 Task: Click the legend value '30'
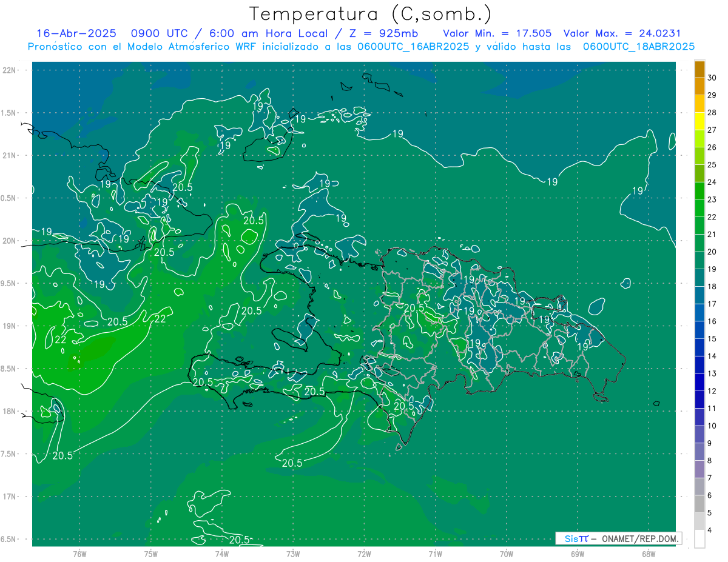tap(712, 78)
